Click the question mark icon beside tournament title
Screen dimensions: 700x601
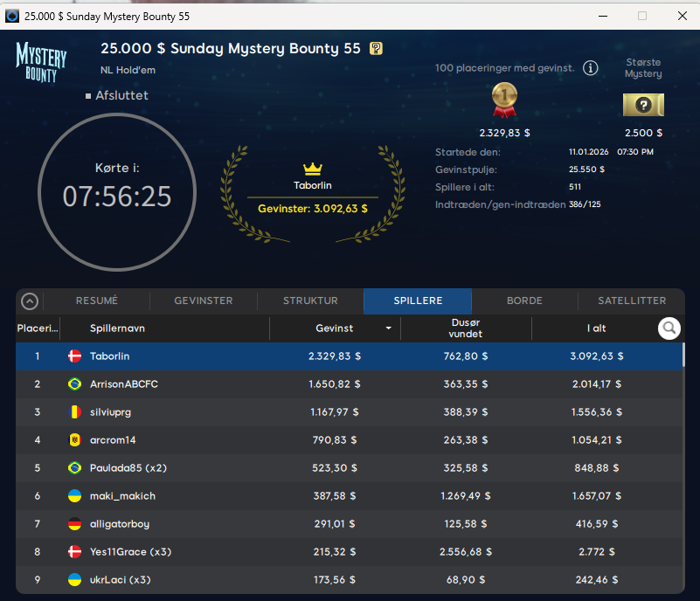pos(376,49)
